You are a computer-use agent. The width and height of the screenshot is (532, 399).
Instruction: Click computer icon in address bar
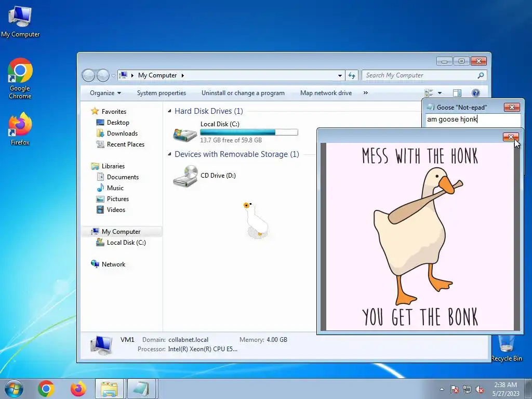pos(124,75)
